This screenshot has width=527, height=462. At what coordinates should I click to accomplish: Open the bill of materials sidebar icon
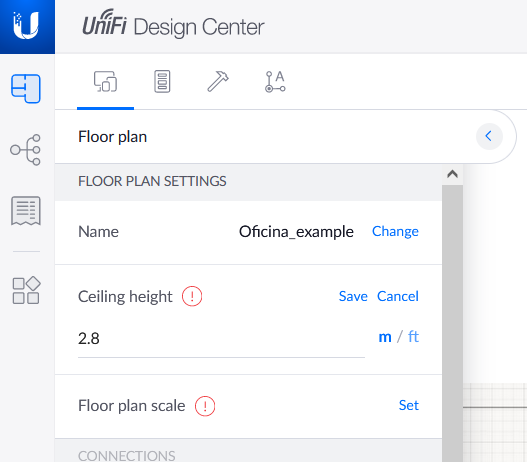(x=26, y=211)
